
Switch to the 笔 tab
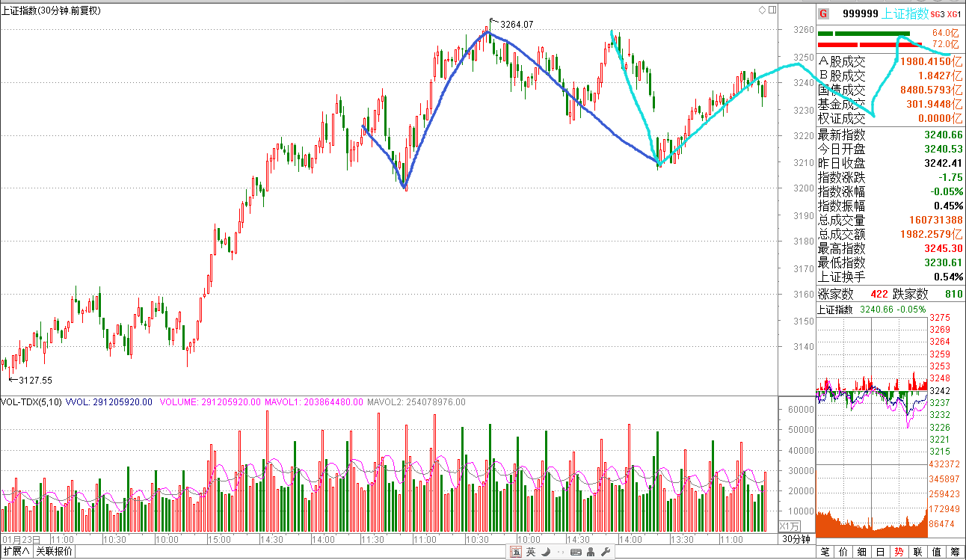pyautogui.click(x=825, y=553)
